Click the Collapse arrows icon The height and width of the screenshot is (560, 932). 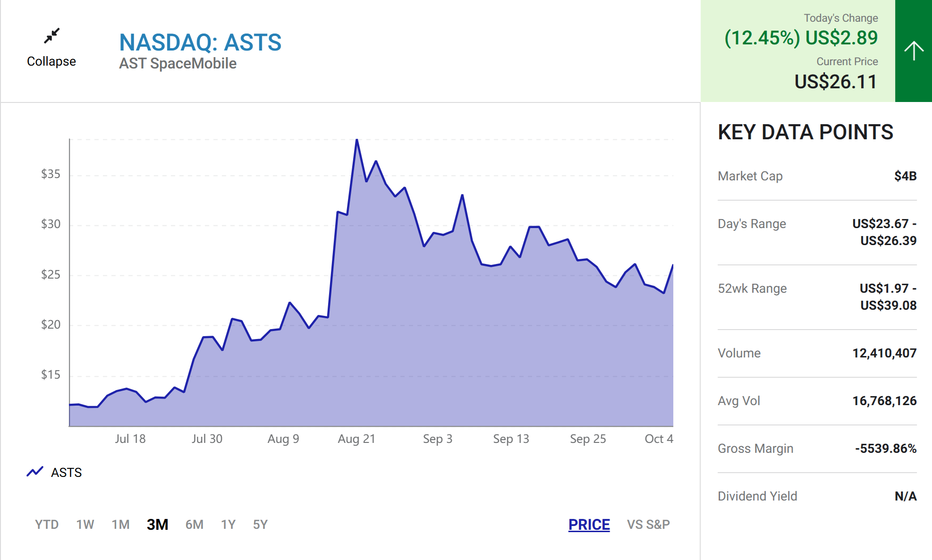tap(51, 36)
